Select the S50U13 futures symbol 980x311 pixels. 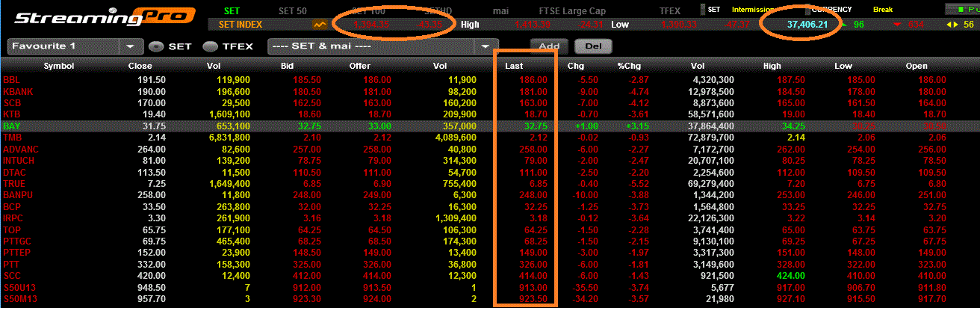[19, 287]
